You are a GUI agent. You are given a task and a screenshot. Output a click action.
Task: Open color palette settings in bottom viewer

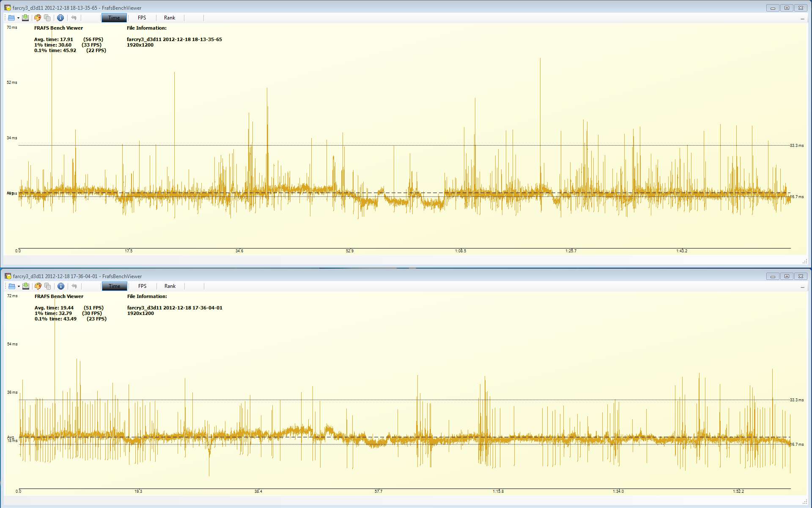coord(38,286)
